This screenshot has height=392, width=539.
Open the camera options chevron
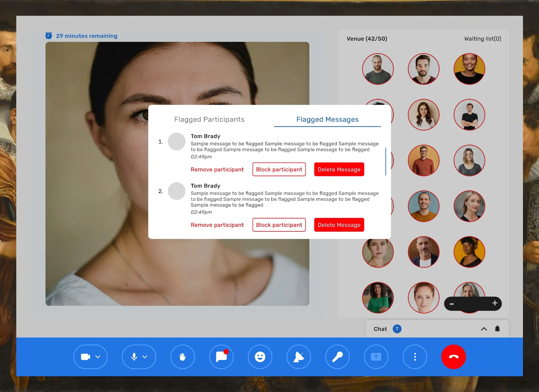tap(98, 357)
